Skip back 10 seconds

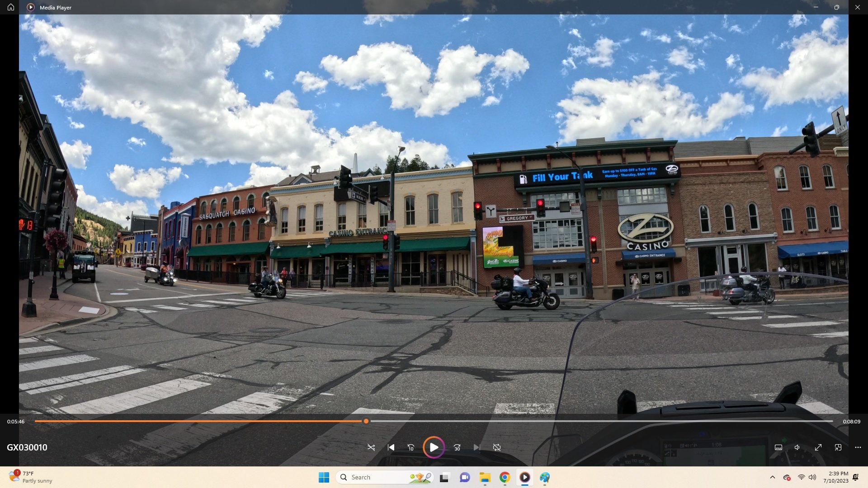coord(411,447)
